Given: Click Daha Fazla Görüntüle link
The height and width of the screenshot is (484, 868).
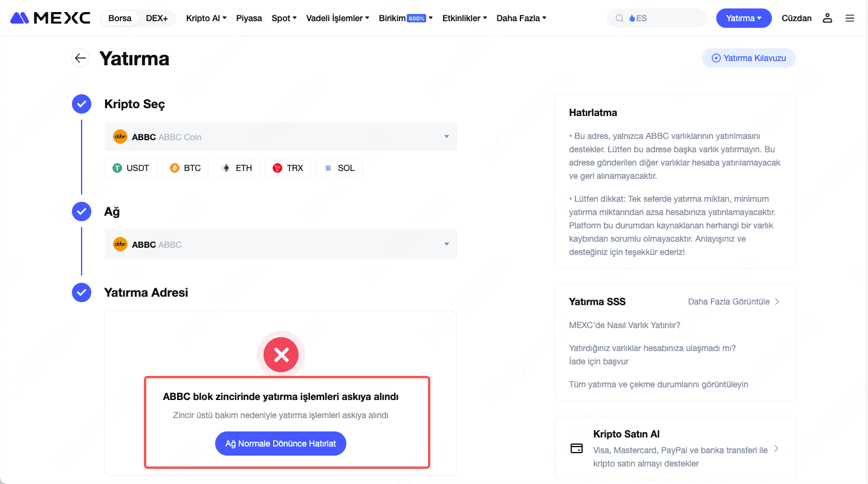Looking at the screenshot, I should 734,302.
